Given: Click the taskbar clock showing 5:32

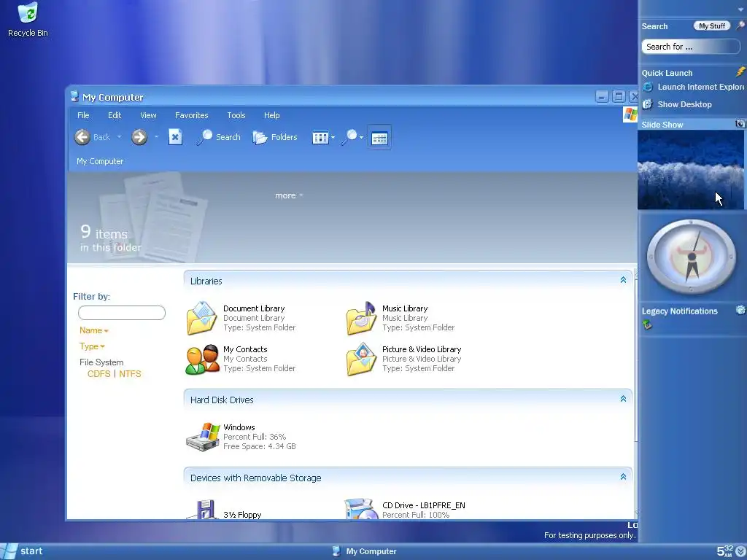Looking at the screenshot, I should tap(724, 551).
